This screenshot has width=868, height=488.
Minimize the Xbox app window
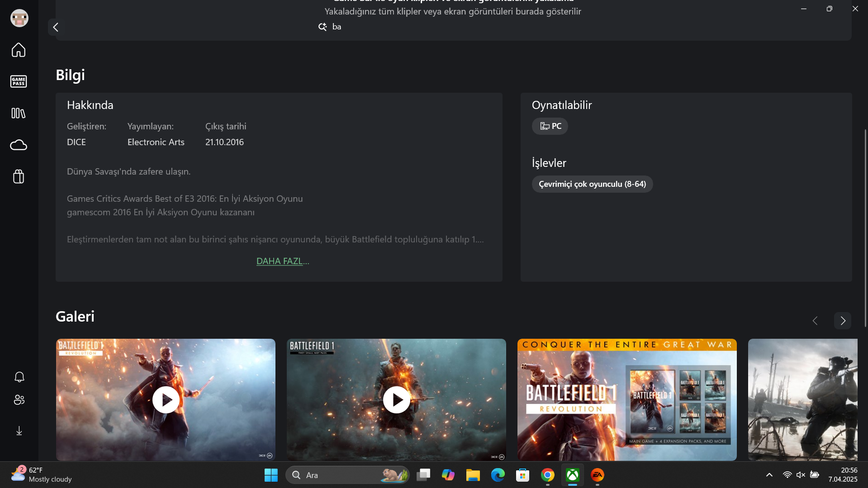[804, 9]
